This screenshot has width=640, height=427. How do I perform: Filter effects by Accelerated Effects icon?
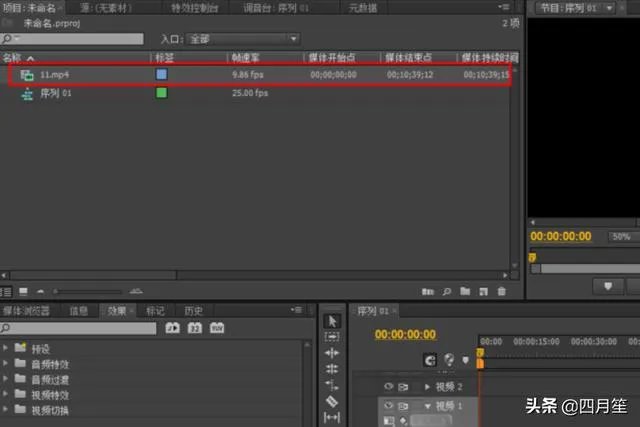173,328
